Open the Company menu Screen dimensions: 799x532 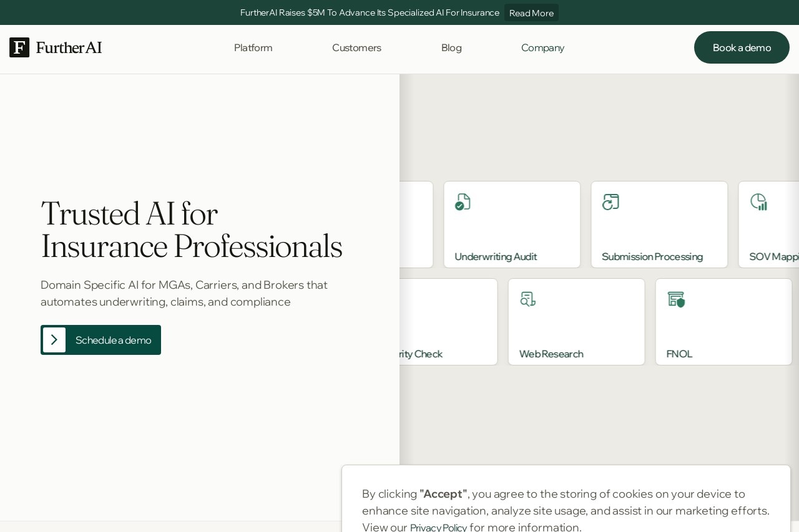(x=542, y=47)
